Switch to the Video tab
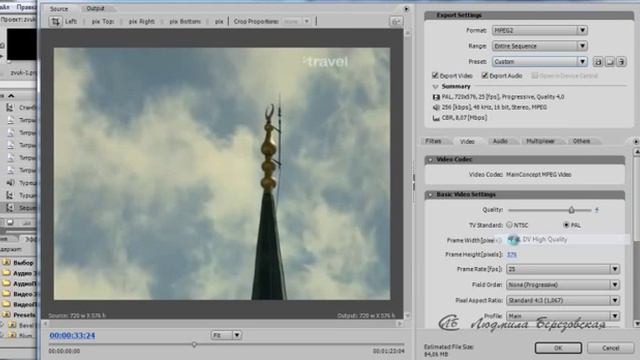Viewport: 640px width, 360px height. pyautogui.click(x=467, y=141)
